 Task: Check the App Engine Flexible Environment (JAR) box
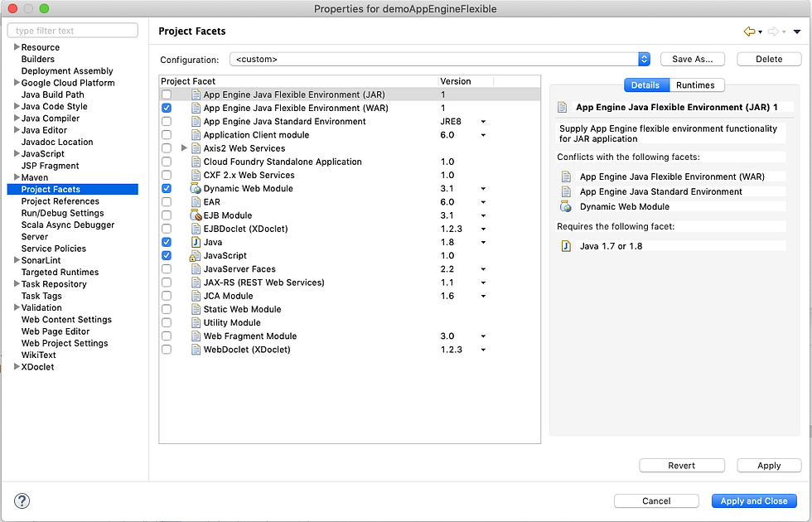tap(167, 94)
